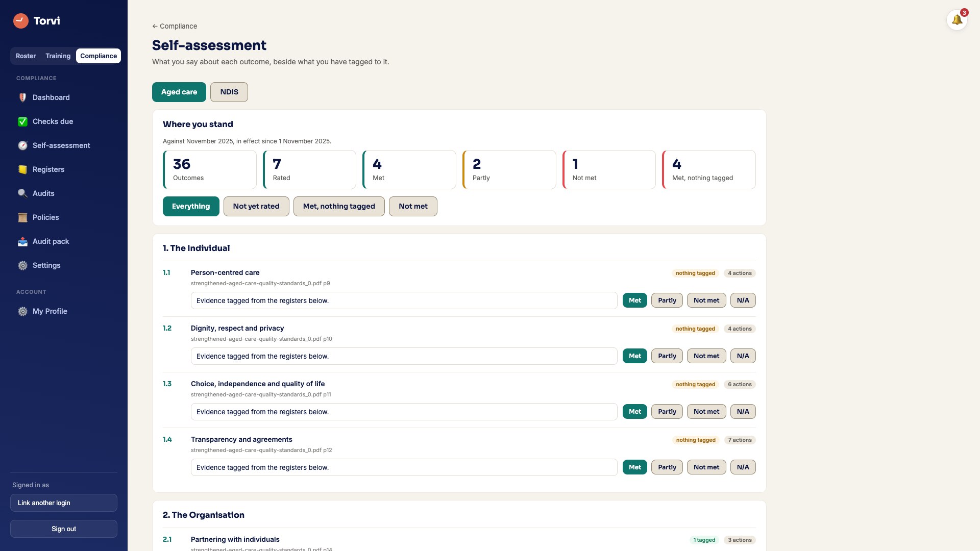Switch to the Training tab
This screenshot has width=980, height=551.
(x=58, y=56)
